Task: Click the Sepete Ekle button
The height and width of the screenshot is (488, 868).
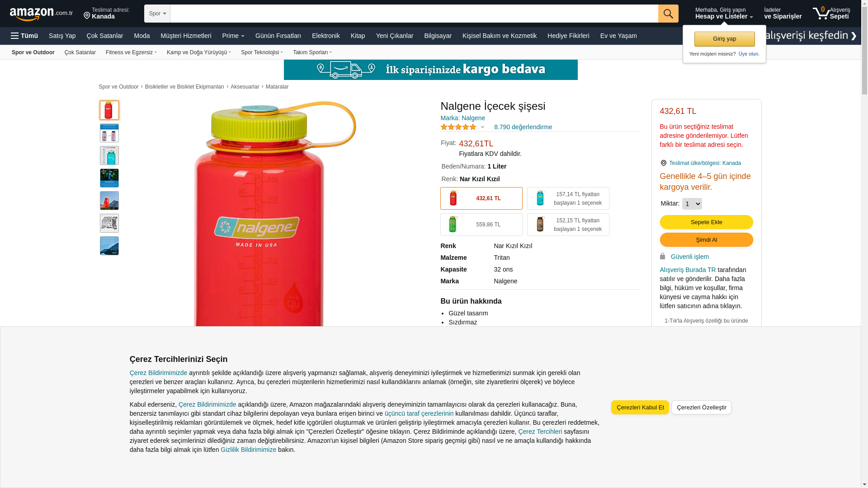Action: tap(706, 222)
